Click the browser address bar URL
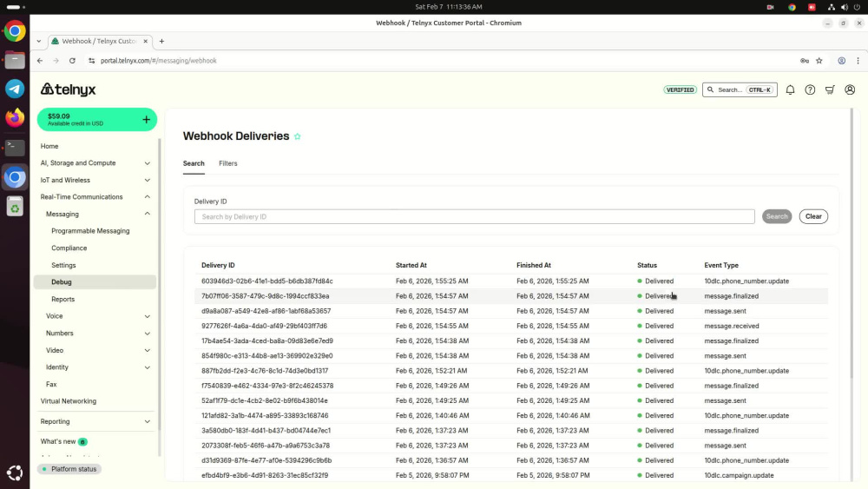 [x=158, y=61]
